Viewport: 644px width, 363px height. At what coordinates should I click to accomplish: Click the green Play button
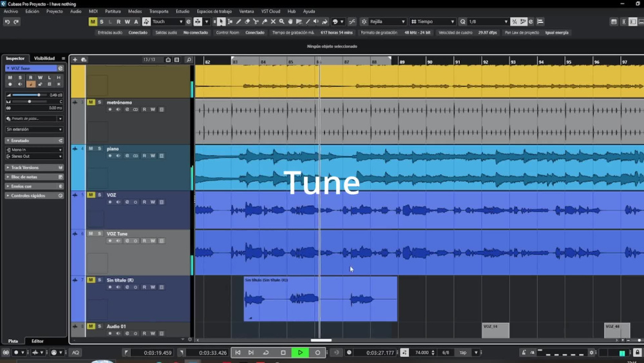click(x=300, y=353)
